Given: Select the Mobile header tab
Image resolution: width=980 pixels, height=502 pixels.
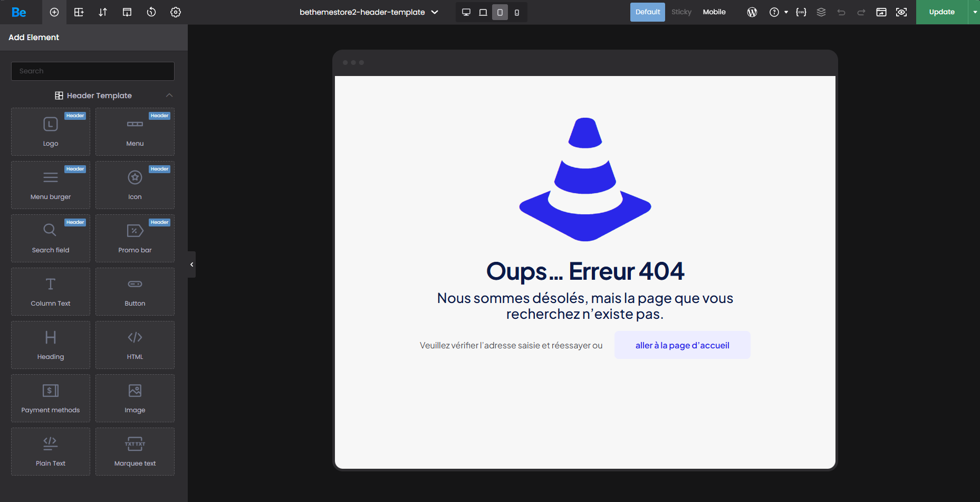Looking at the screenshot, I should 714,12.
